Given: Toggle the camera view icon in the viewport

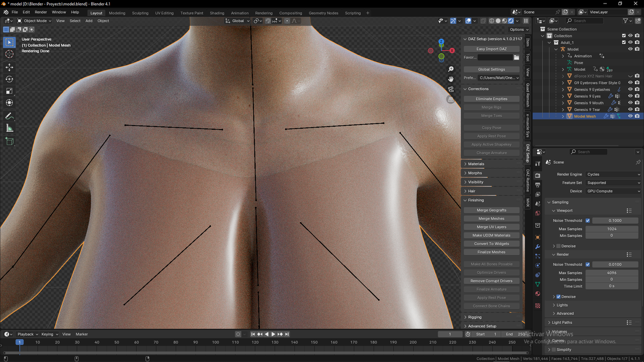Looking at the screenshot, I should click(x=451, y=89).
